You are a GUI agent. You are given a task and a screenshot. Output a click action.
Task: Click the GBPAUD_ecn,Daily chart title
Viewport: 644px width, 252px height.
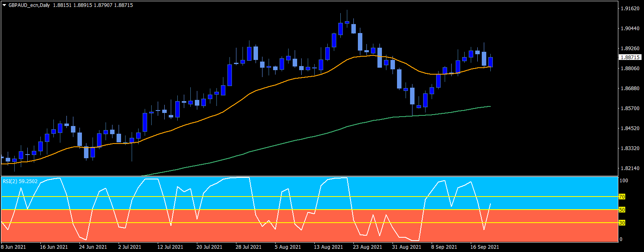pyautogui.click(x=29, y=5)
